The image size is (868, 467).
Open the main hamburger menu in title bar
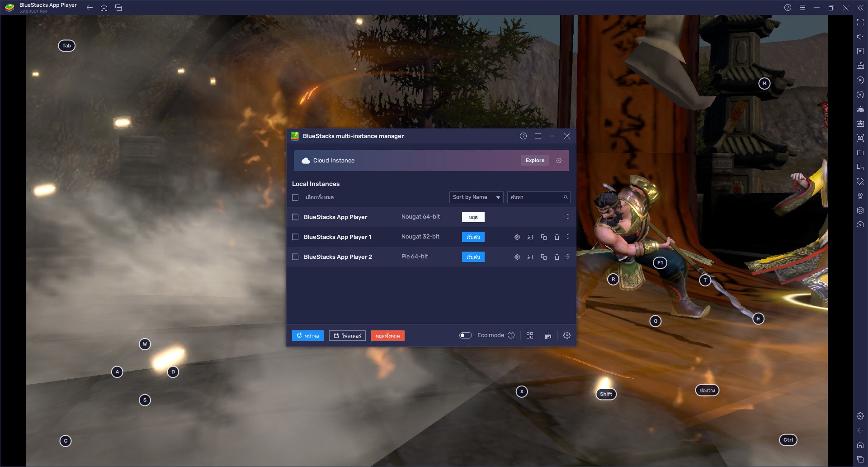point(802,8)
